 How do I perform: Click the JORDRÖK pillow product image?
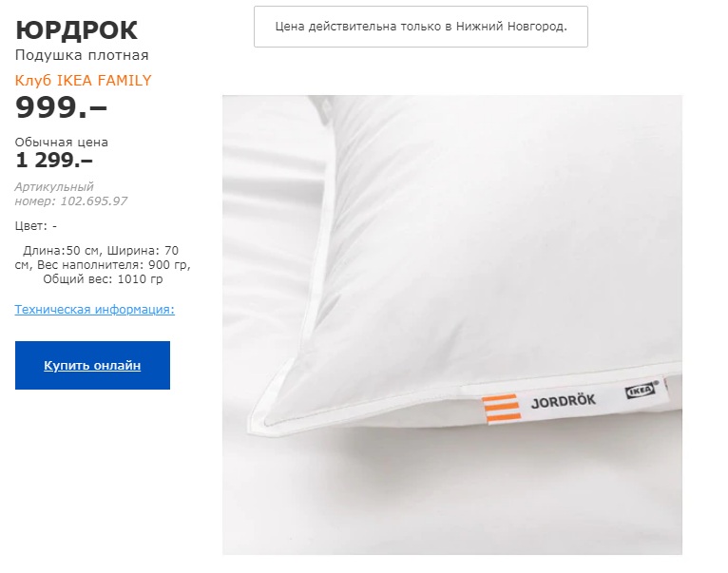(x=452, y=325)
